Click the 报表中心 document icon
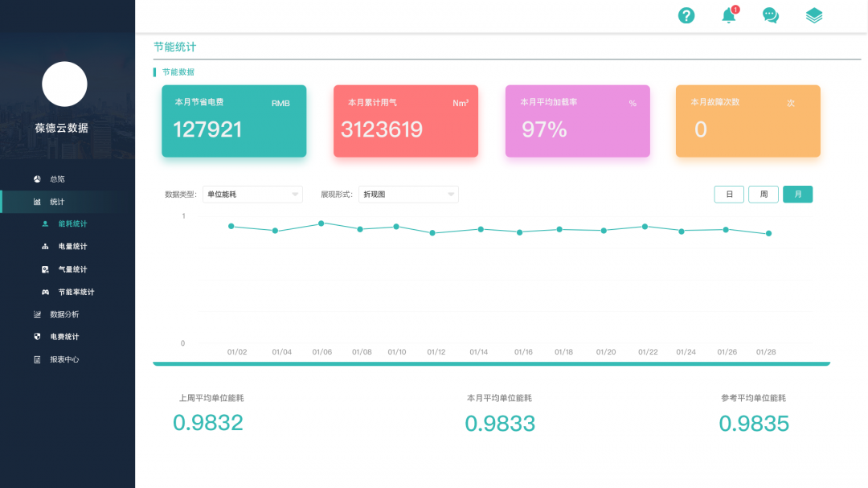This screenshot has width=868, height=488. point(37,359)
